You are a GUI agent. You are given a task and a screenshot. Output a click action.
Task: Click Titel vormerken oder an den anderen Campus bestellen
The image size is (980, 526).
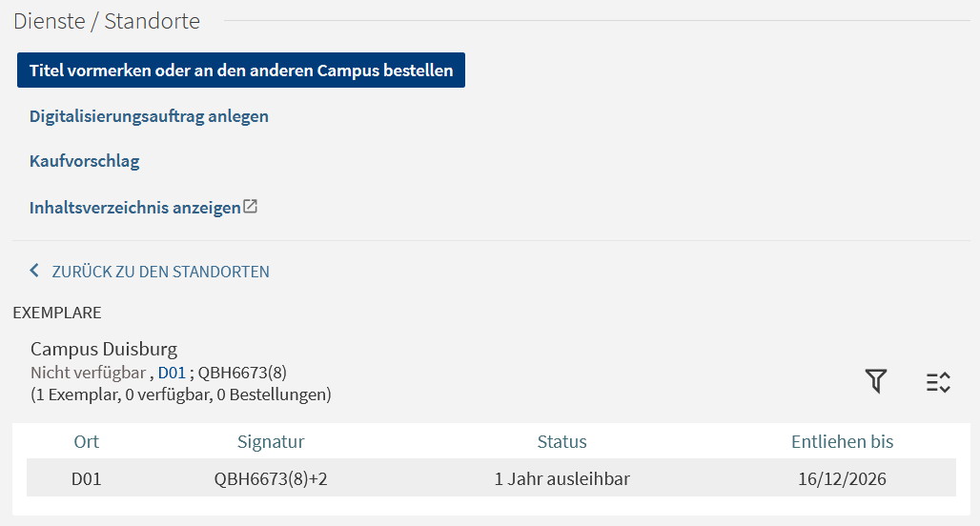241,71
